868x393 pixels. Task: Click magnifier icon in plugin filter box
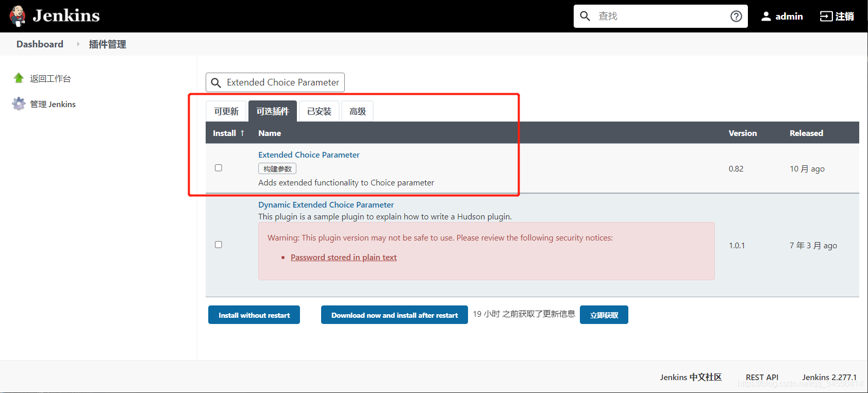(216, 82)
